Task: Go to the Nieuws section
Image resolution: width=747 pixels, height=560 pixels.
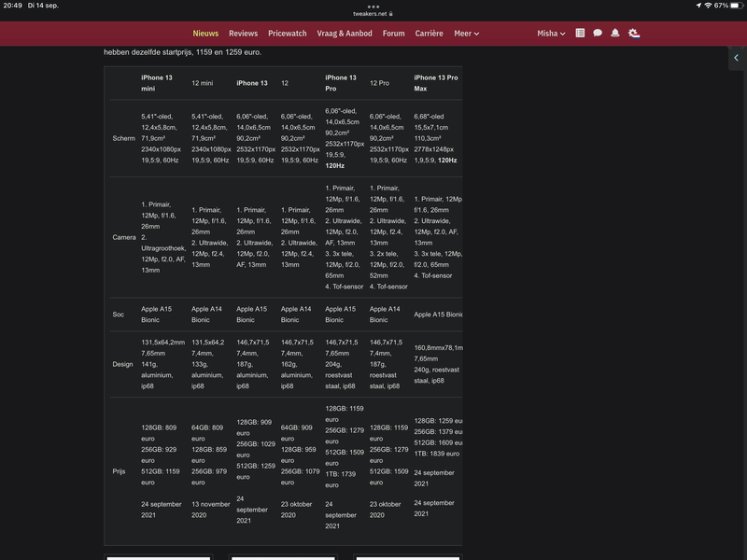Action: pyautogui.click(x=205, y=34)
